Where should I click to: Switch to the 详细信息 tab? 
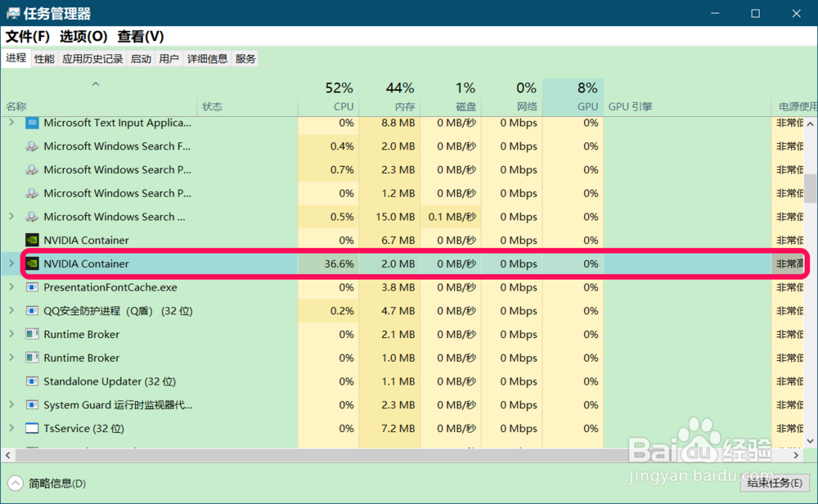tap(207, 58)
